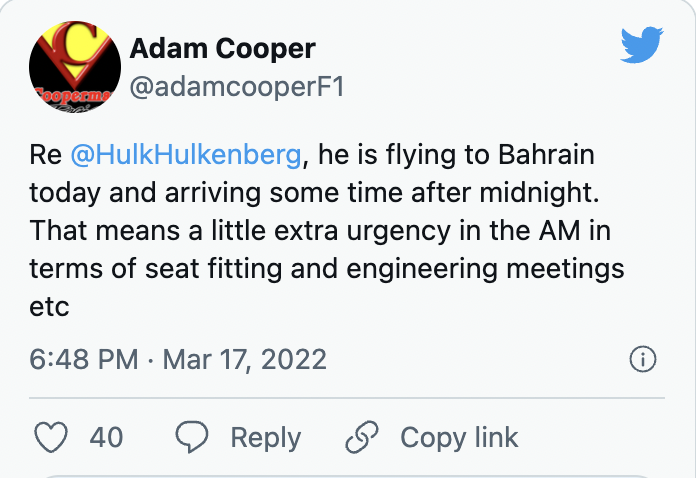Open the @adamcooperF1 handle link
Screen dimensions: 696x478
(x=237, y=87)
